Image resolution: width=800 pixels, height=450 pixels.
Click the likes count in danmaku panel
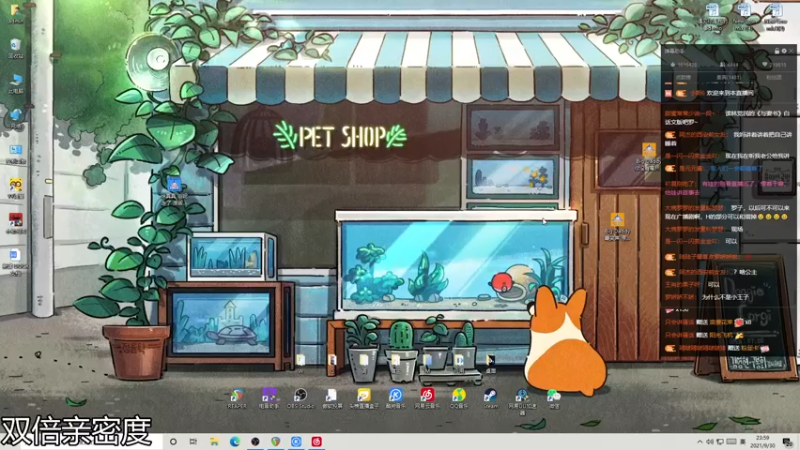[684, 65]
